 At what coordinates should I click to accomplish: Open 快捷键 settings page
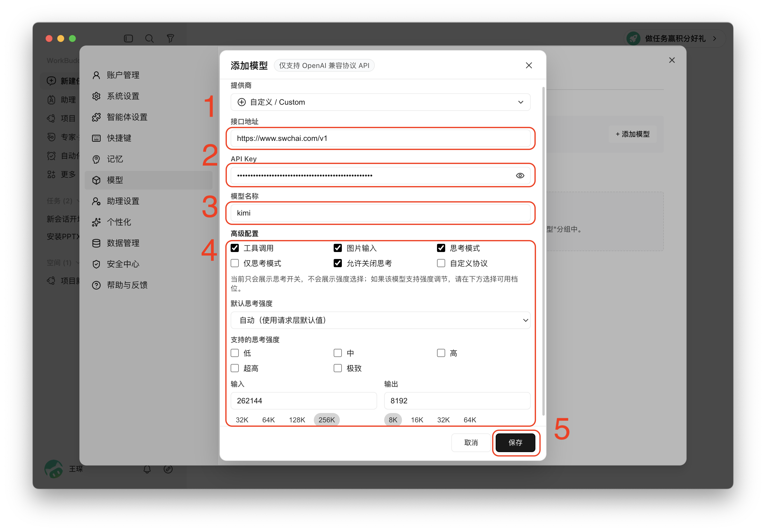[149, 138]
